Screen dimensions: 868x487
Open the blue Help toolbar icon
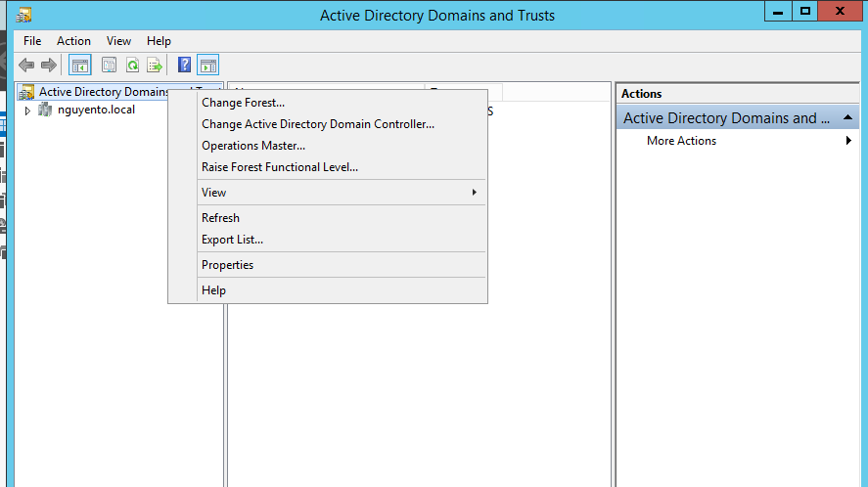point(184,66)
